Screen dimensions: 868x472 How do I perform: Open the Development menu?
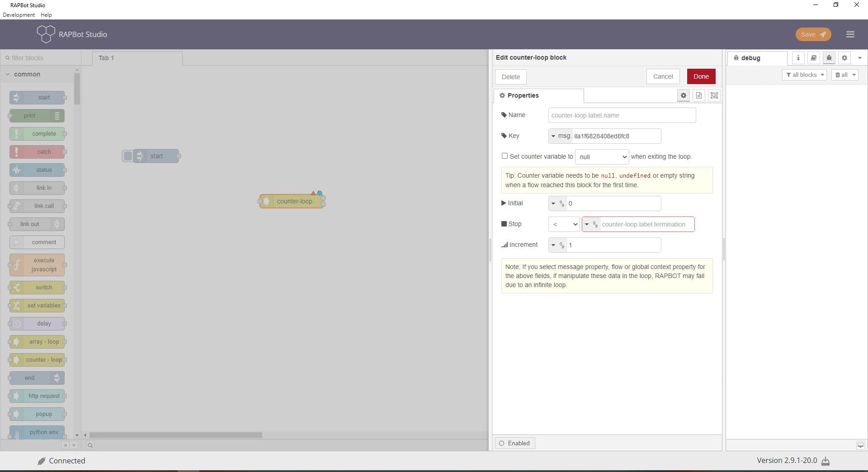pyautogui.click(x=19, y=15)
